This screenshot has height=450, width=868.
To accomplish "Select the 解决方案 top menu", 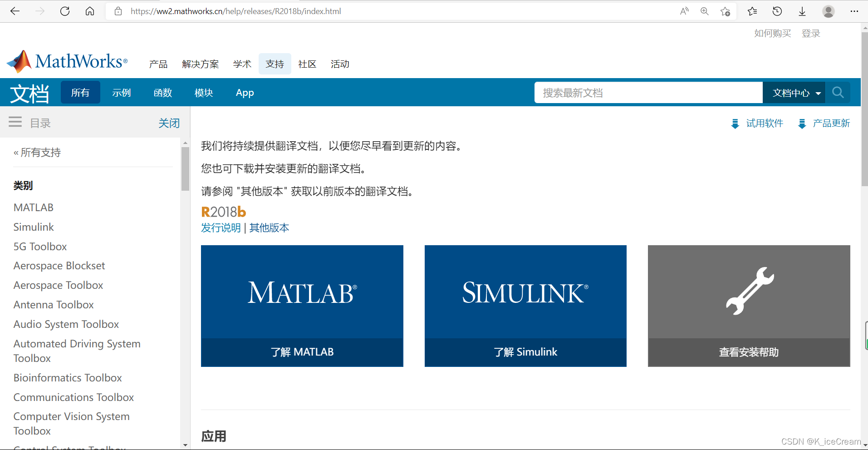I will (200, 64).
